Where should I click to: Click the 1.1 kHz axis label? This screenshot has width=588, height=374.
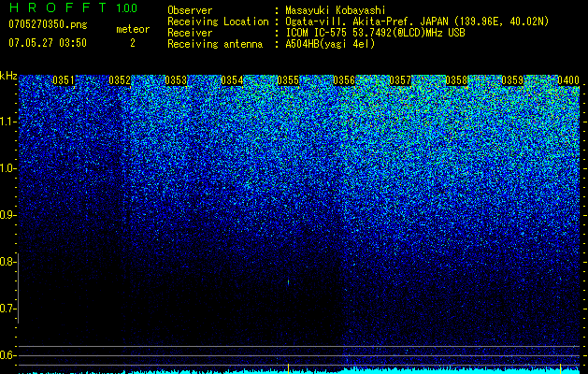point(7,122)
